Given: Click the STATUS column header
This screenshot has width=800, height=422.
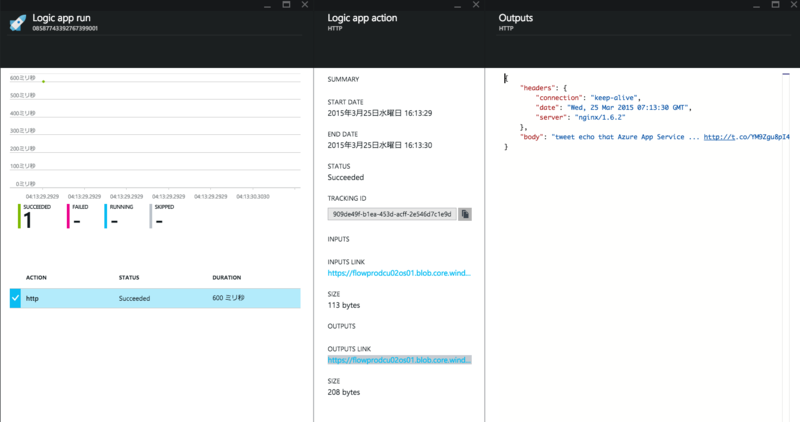Looking at the screenshot, I should click(x=129, y=278).
